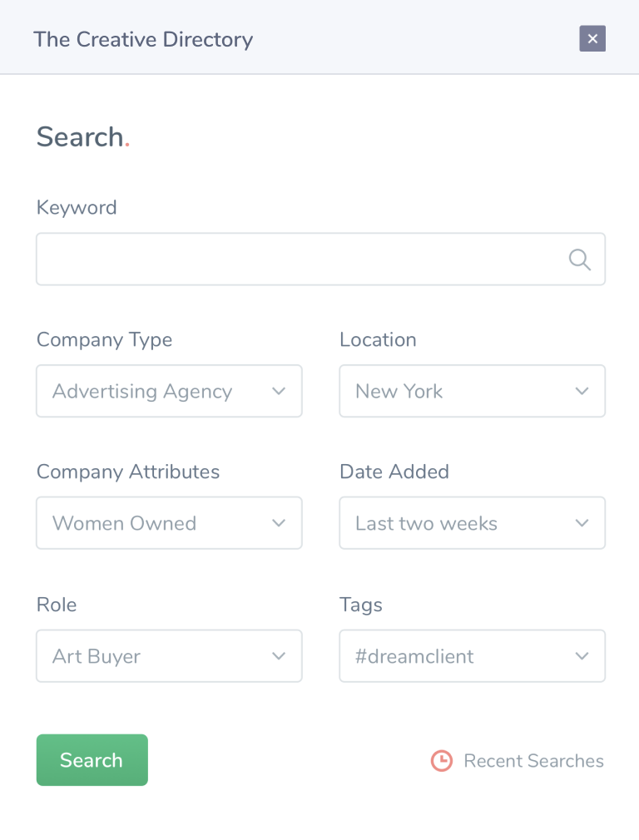Click the chevron arrow in Role field
639x840 pixels.
click(x=279, y=655)
